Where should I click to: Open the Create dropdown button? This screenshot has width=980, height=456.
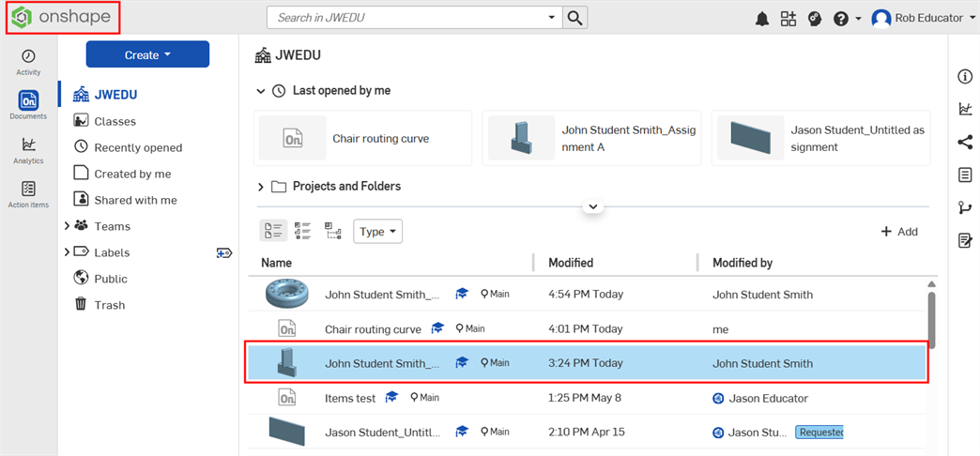coord(147,54)
